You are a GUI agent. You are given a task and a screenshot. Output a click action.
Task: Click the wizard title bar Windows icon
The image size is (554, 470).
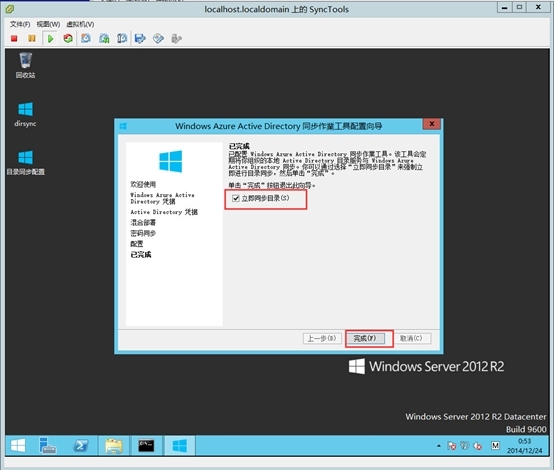tap(123, 126)
